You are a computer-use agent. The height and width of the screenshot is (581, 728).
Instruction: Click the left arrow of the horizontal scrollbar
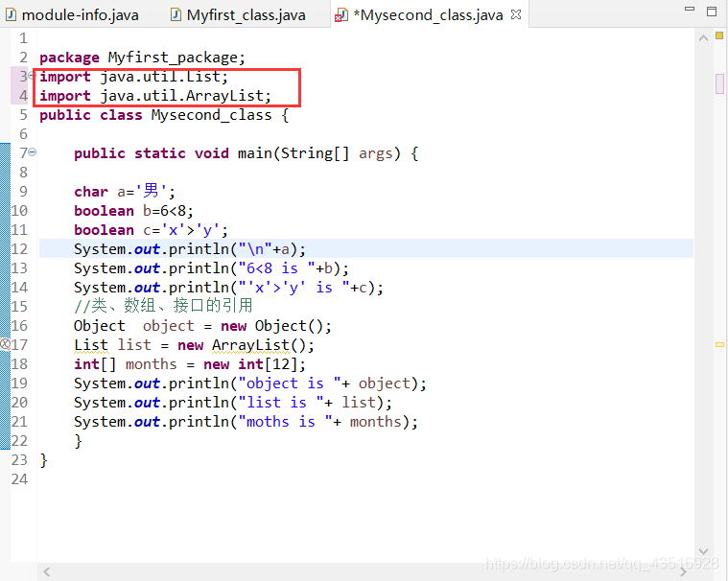pos(46,571)
